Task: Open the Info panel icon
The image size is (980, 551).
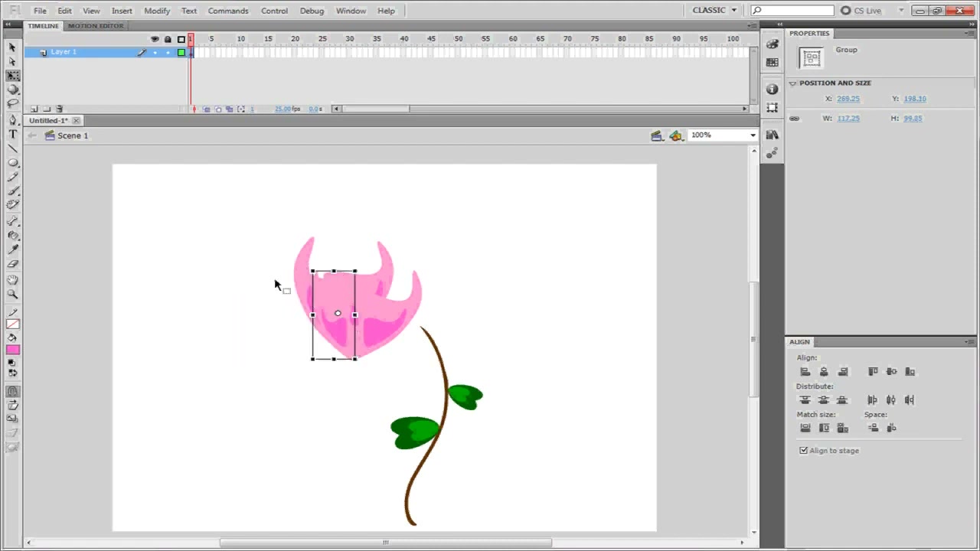Action: pos(772,90)
